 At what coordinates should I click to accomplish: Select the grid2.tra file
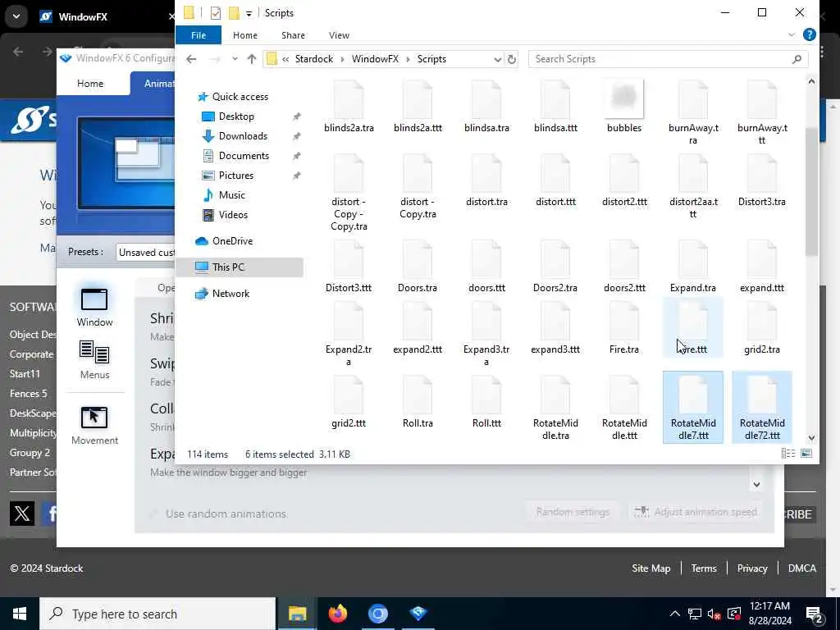[x=762, y=328]
